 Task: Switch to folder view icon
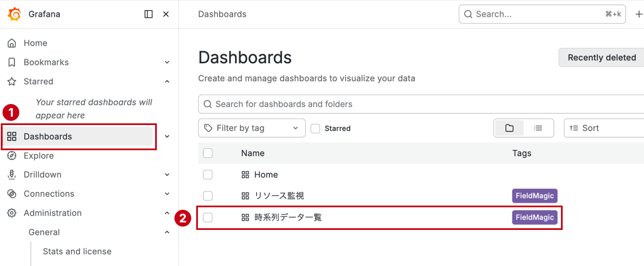tap(509, 128)
